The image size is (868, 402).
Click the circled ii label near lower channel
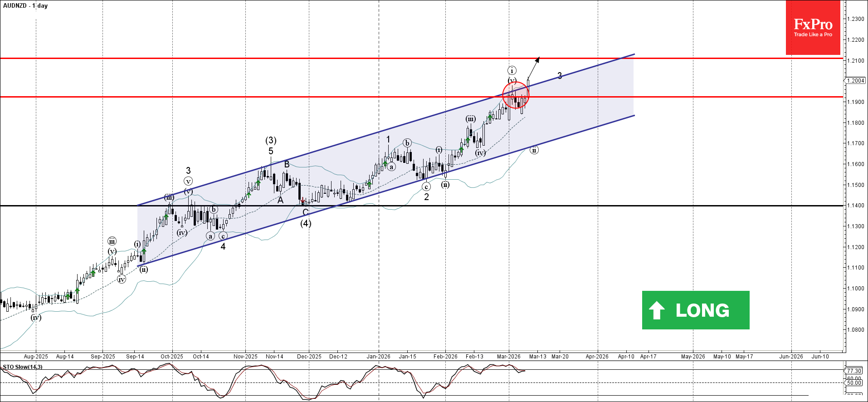534,150
